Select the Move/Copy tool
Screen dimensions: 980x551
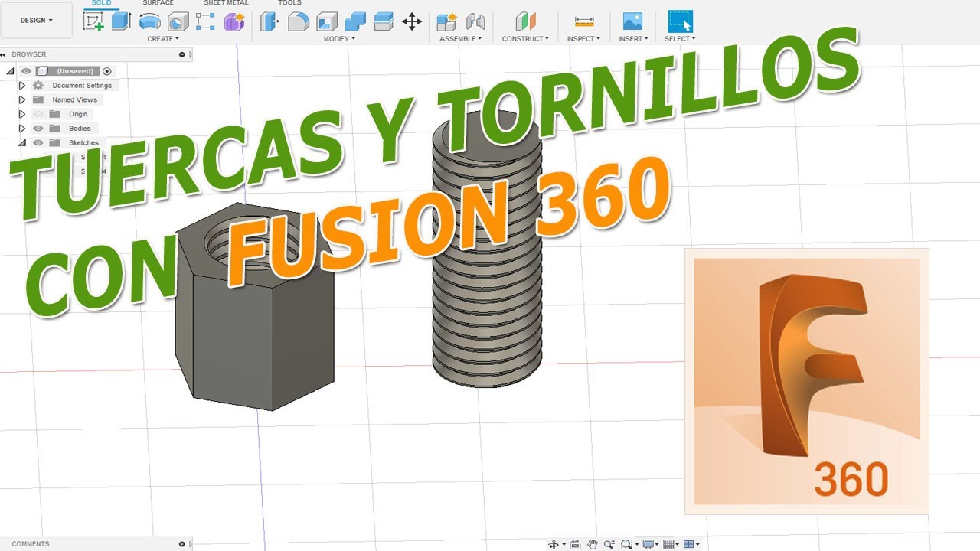pos(412,21)
